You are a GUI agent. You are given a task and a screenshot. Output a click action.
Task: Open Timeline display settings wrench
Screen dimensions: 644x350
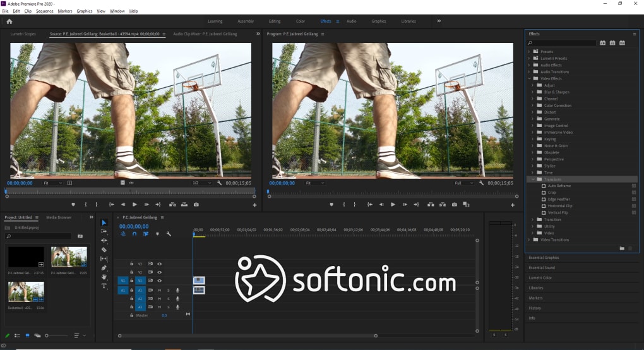tap(169, 234)
